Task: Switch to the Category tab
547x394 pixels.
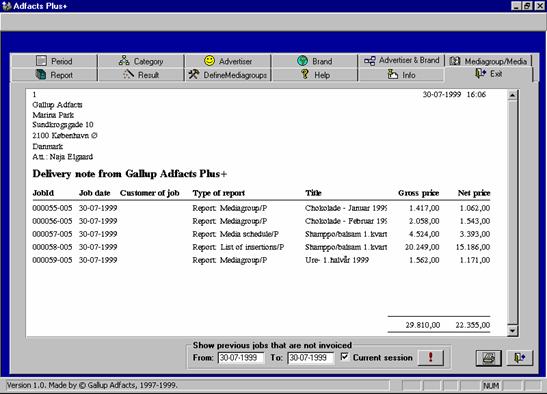Action: [x=141, y=61]
